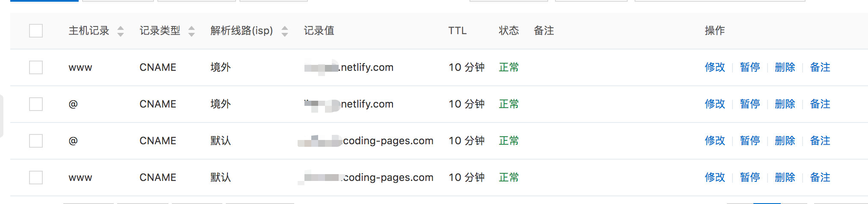Screen dimensions: 868x204
Task: Click 暂停 for www netlify record
Action: point(750,67)
